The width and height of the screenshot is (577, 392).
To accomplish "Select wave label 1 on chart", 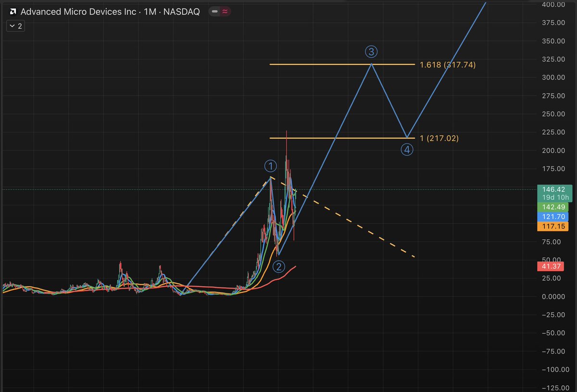I will (271, 166).
